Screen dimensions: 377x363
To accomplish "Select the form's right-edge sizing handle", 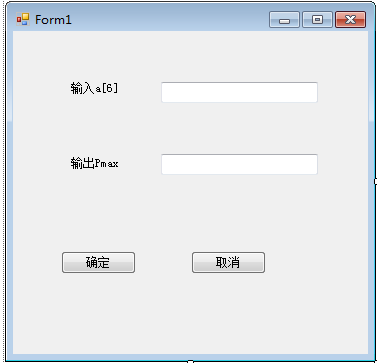I will (x=375, y=181).
